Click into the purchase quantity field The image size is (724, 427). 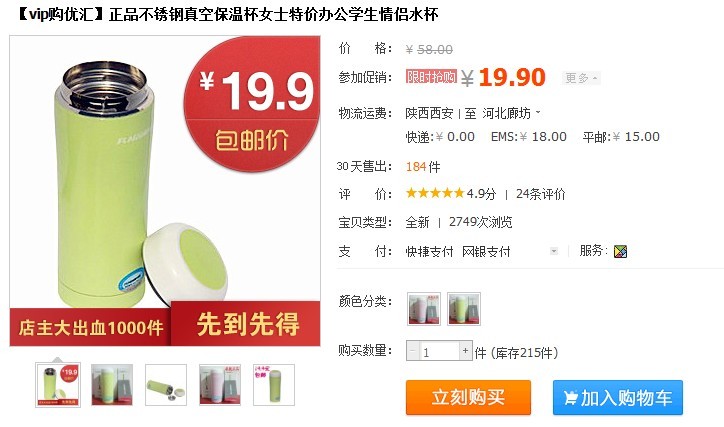(x=439, y=351)
